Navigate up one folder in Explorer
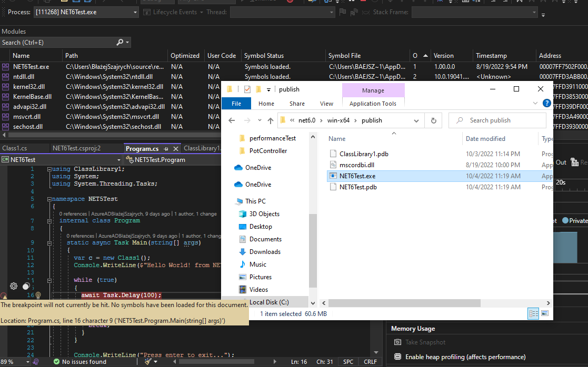Image resolution: width=588 pixels, height=367 pixels. (x=270, y=120)
